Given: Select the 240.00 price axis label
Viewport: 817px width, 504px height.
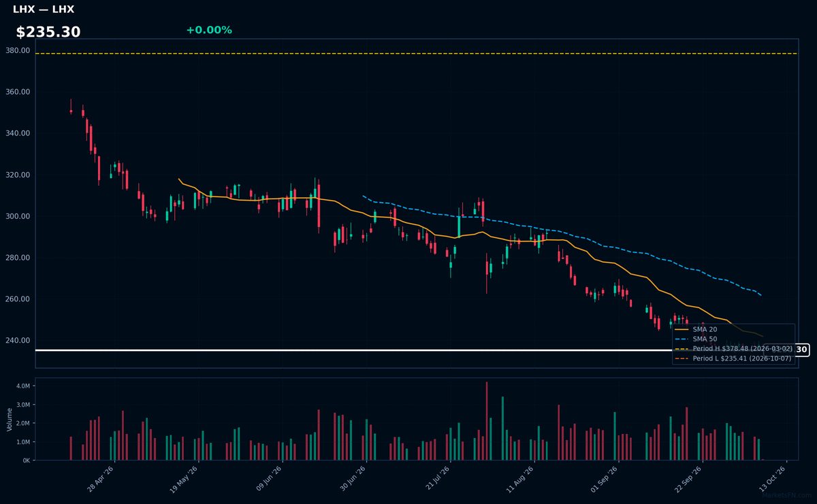Looking at the screenshot, I should click(18, 341).
